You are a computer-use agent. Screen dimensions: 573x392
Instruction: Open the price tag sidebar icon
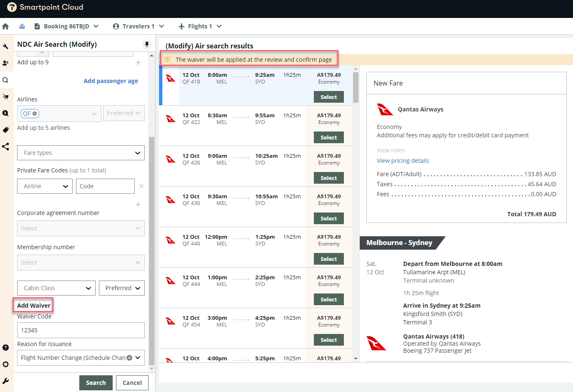(x=5, y=130)
